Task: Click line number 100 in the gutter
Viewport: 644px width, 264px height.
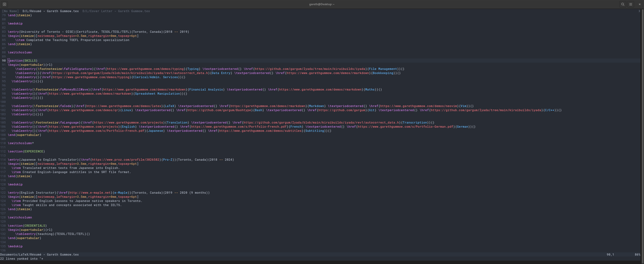Action: click(x=3, y=102)
